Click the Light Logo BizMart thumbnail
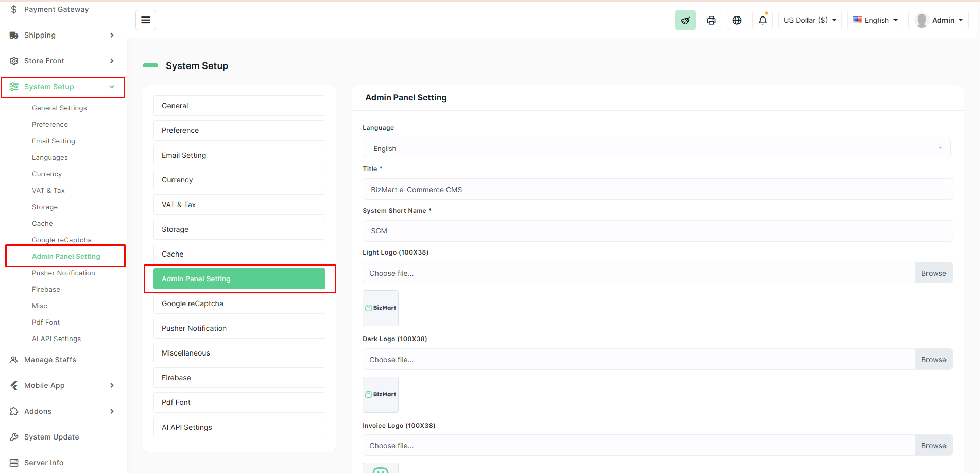 pyautogui.click(x=381, y=308)
